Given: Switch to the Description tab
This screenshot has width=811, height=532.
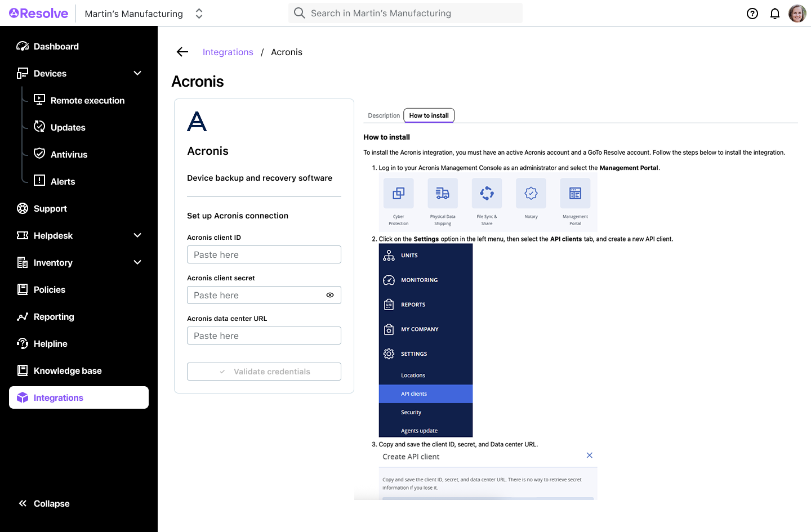Looking at the screenshot, I should [384, 115].
